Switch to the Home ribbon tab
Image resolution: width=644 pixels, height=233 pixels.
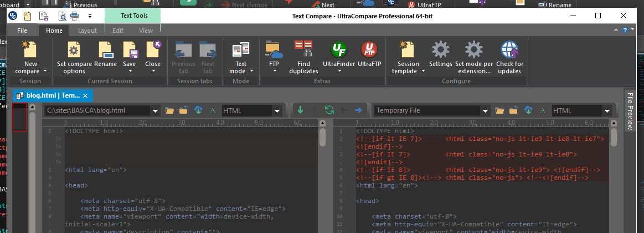[54, 31]
